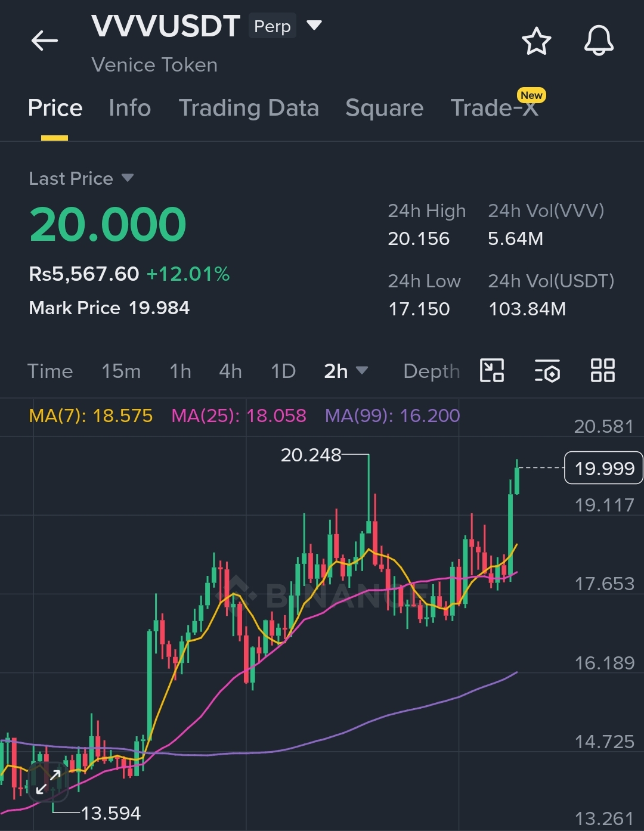Image resolution: width=644 pixels, height=831 pixels.
Task: Tap the back arrow icon
Action: coord(45,41)
